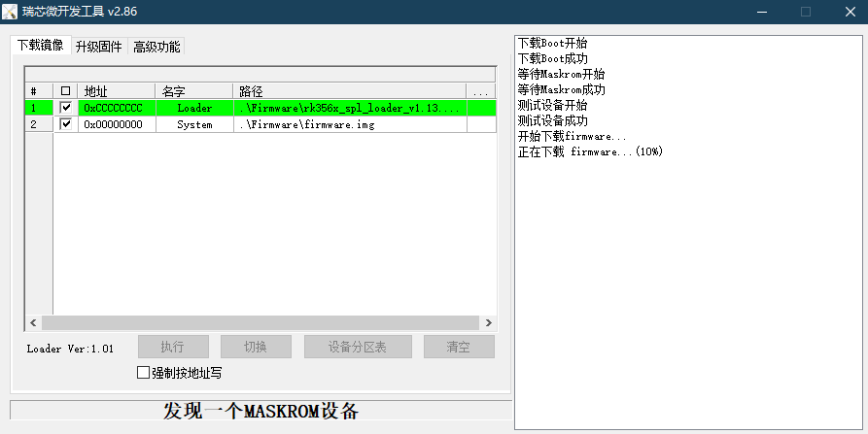868x434 pixels.
Task: Click the 地址 column header
Action: point(117,91)
